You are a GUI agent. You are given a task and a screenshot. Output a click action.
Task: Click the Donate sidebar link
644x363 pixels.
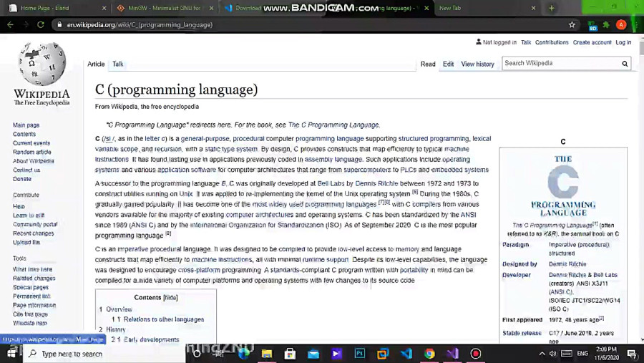[22, 179]
